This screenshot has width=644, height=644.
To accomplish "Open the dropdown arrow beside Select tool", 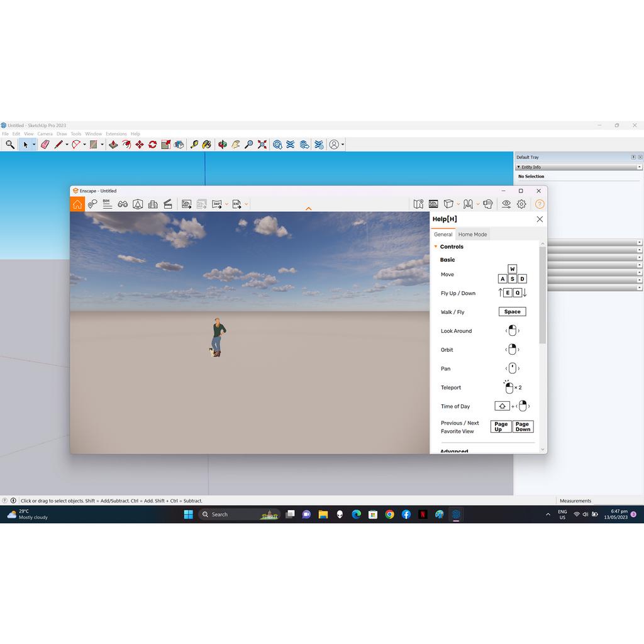I will pos(34,145).
